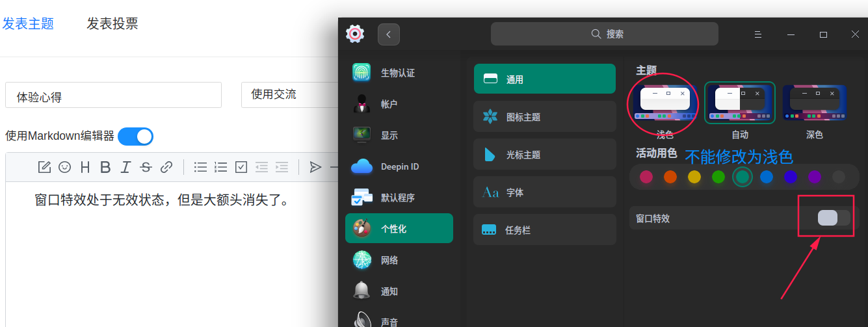
Task: Insert an emoji from the editor toolbar
Action: (64, 167)
